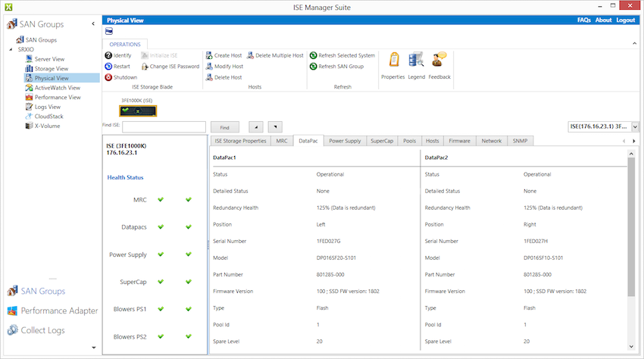Switch to the Hosts tab

(x=433, y=141)
